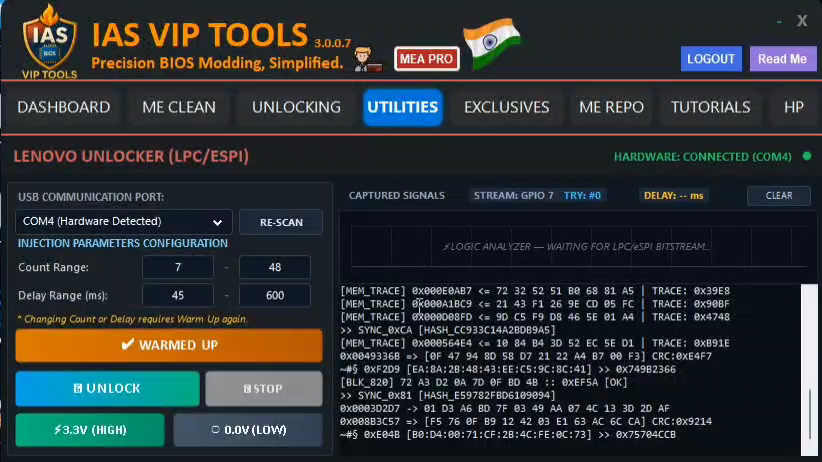822x462 pixels.
Task: Click the orange WARMED UP button
Action: pyautogui.click(x=169, y=345)
